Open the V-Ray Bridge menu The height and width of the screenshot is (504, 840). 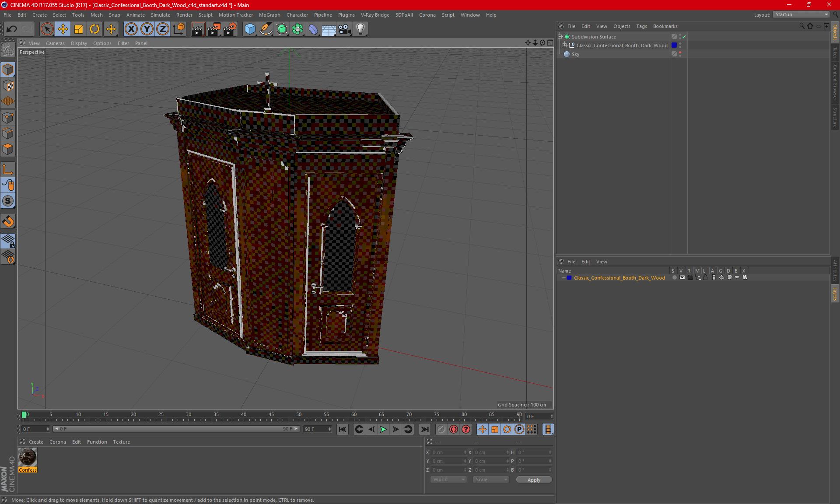pos(375,15)
